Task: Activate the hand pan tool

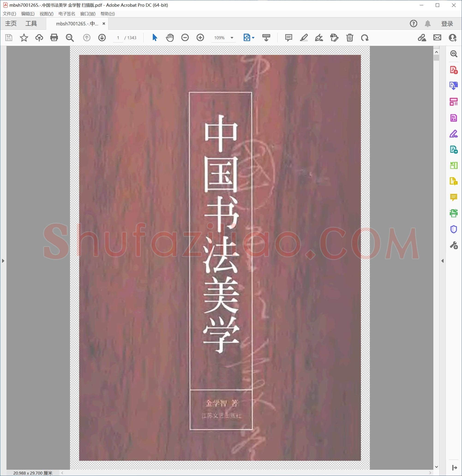Action: (x=170, y=38)
